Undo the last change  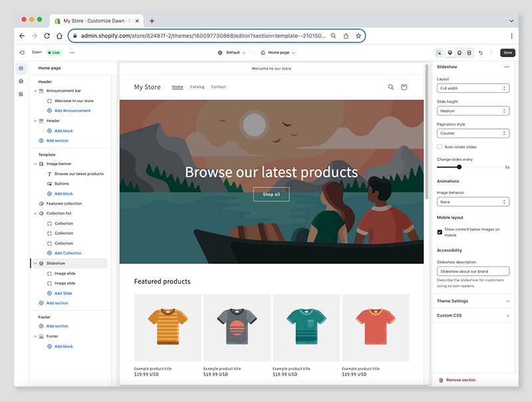480,52
